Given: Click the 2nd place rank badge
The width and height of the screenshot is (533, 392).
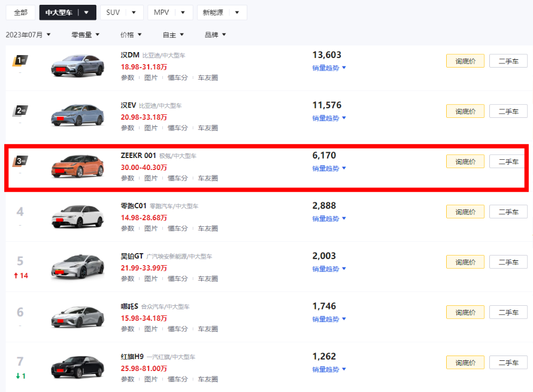Looking at the screenshot, I should click(20, 111).
